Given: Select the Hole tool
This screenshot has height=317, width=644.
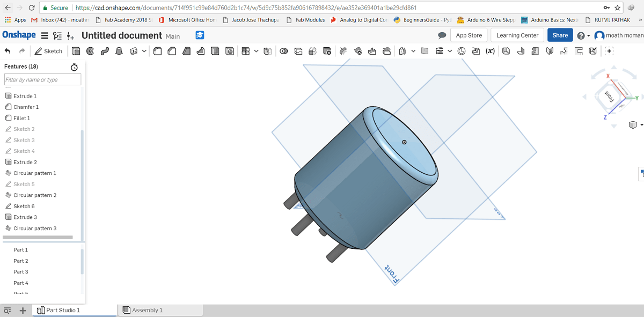Looking at the screenshot, I should pyautogui.click(x=230, y=51).
